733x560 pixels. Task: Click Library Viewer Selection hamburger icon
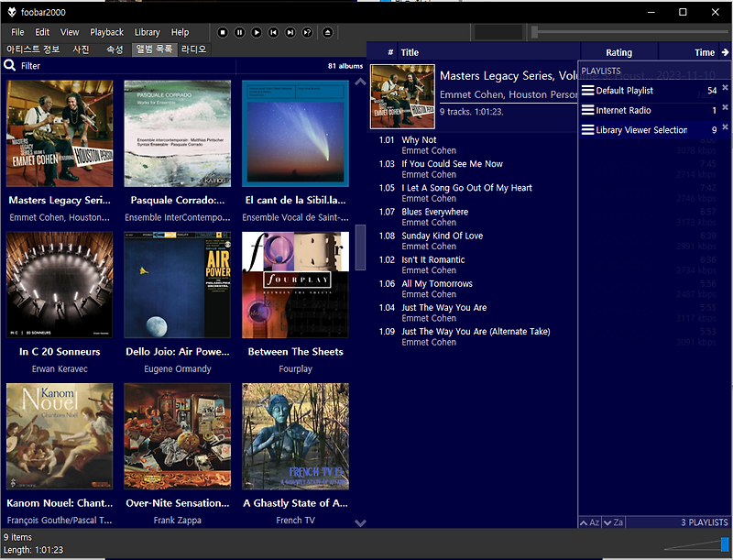tap(587, 130)
